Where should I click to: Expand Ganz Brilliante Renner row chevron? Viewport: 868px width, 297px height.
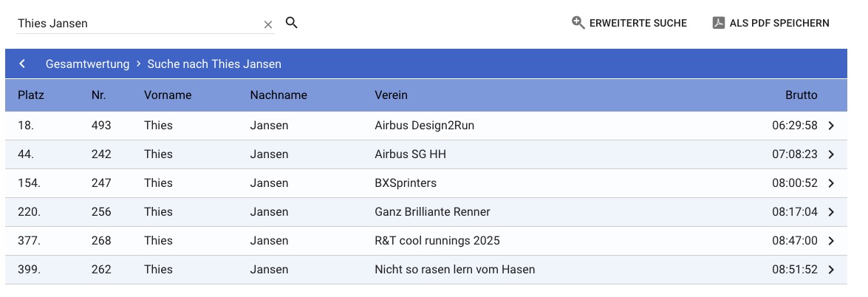(831, 212)
